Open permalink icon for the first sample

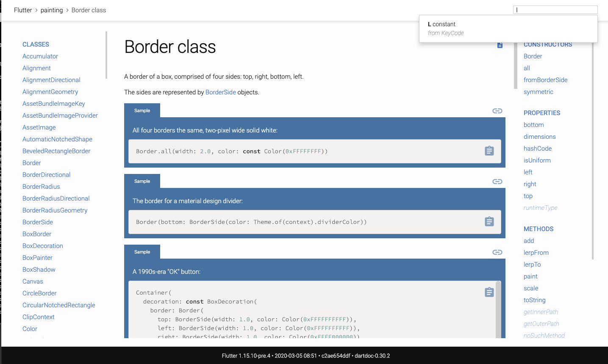point(497,111)
